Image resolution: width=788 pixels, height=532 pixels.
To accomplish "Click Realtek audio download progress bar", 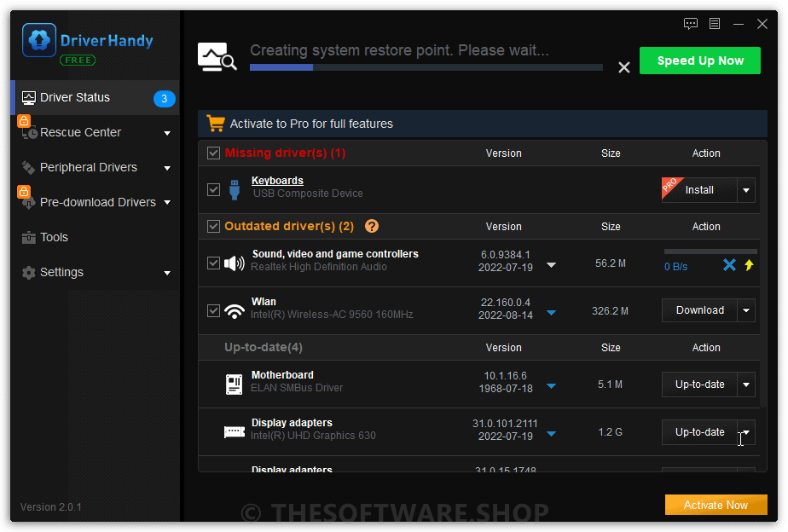I will point(710,252).
